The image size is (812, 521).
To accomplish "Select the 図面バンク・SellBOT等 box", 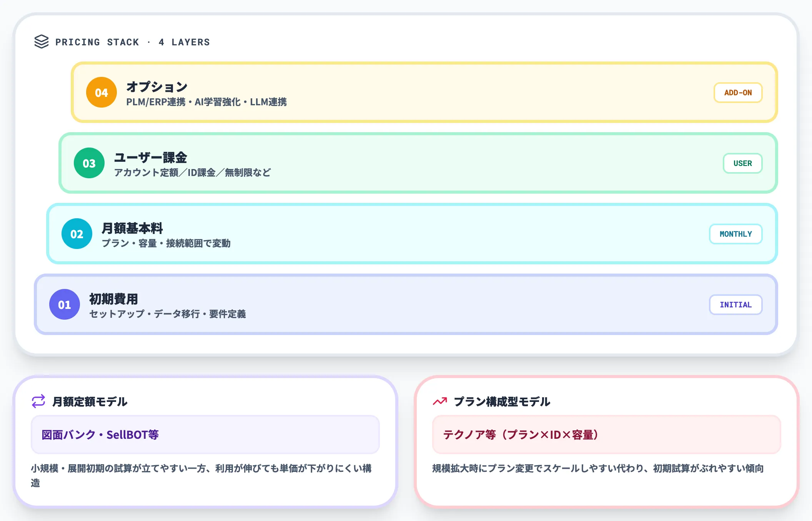I will click(x=205, y=435).
